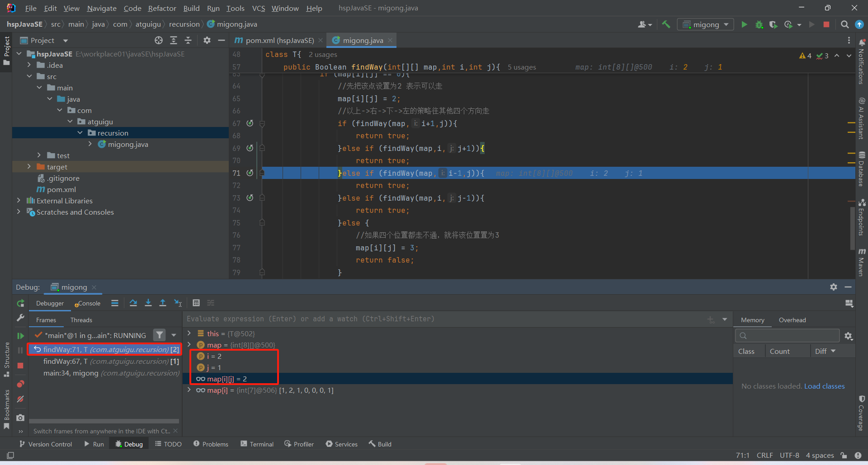Click the Load classes link
This screenshot has height=465, width=868.
point(824,386)
